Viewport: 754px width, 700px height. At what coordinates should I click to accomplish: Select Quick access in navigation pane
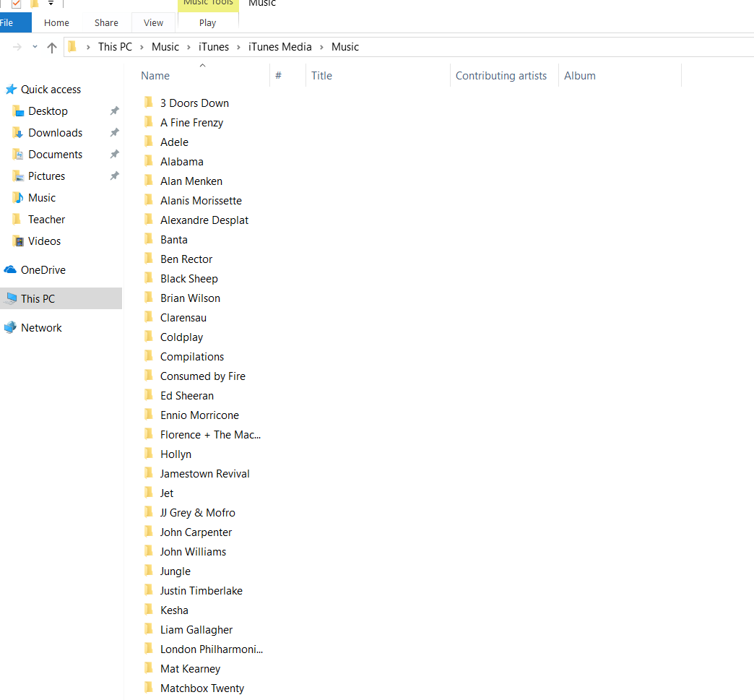[51, 90]
